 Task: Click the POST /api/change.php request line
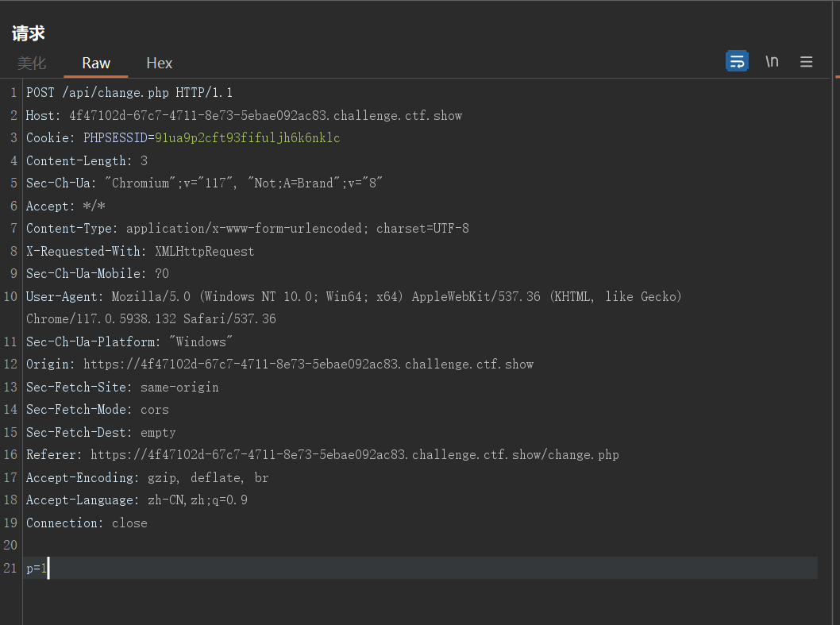[x=129, y=93]
